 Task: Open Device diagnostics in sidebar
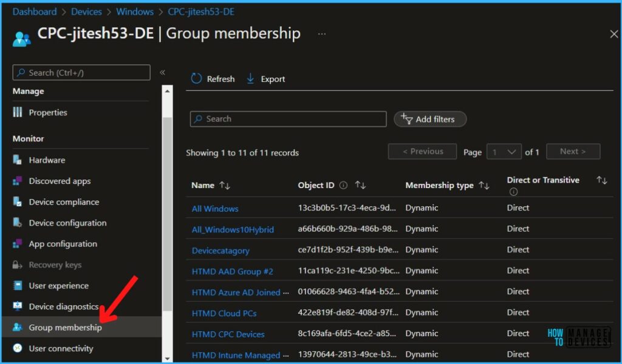[x=63, y=306]
